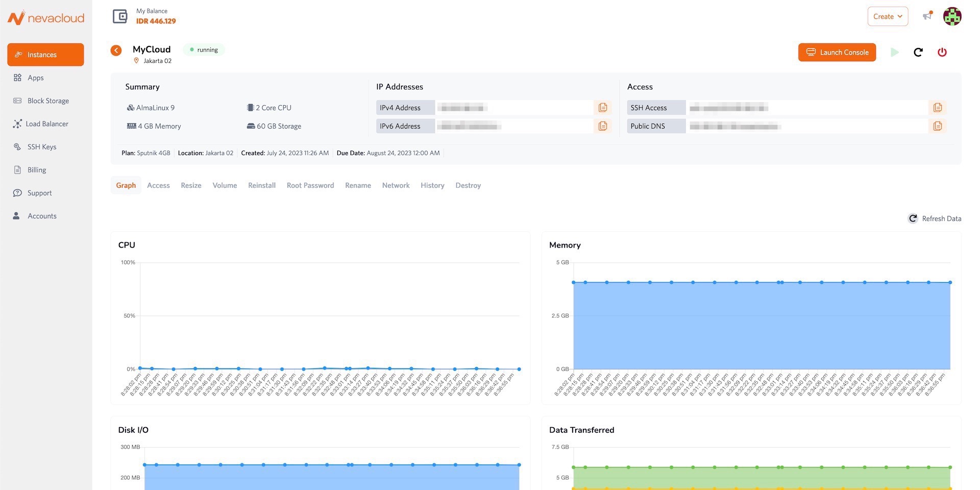Screen dimensions: 980x490
Task: Refresh the graph data
Action: tap(935, 218)
